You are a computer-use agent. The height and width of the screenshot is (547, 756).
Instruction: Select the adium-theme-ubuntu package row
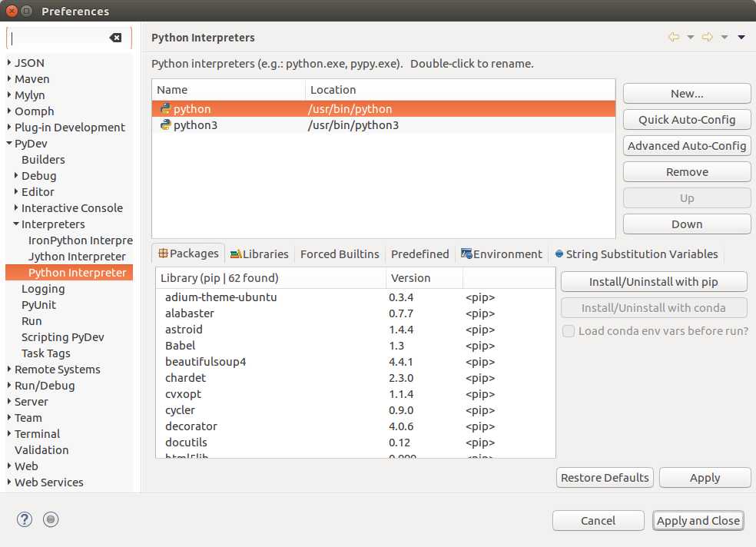[x=356, y=297]
